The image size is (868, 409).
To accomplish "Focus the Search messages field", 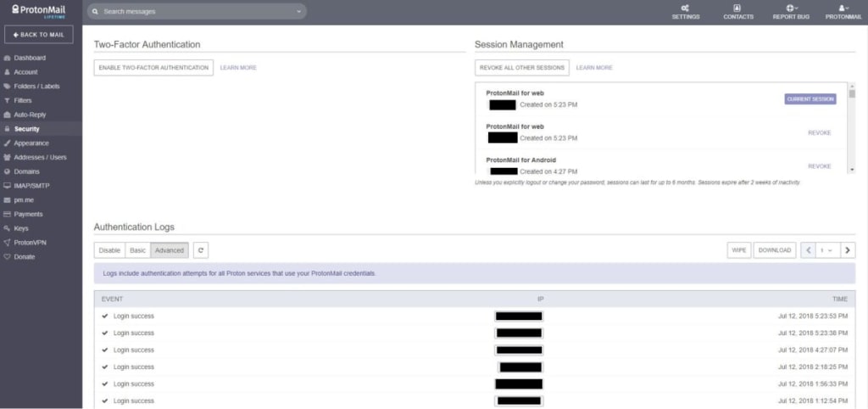I will (x=197, y=12).
